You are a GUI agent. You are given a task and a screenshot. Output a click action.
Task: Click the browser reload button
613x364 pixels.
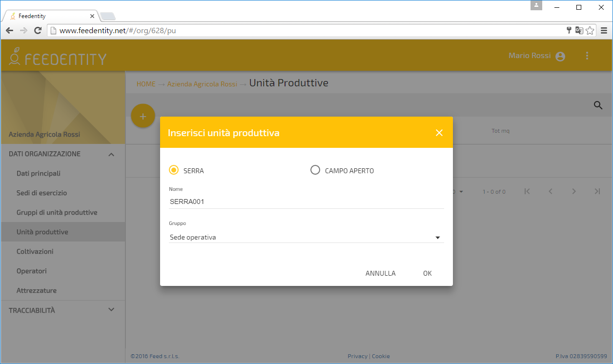[38, 31]
